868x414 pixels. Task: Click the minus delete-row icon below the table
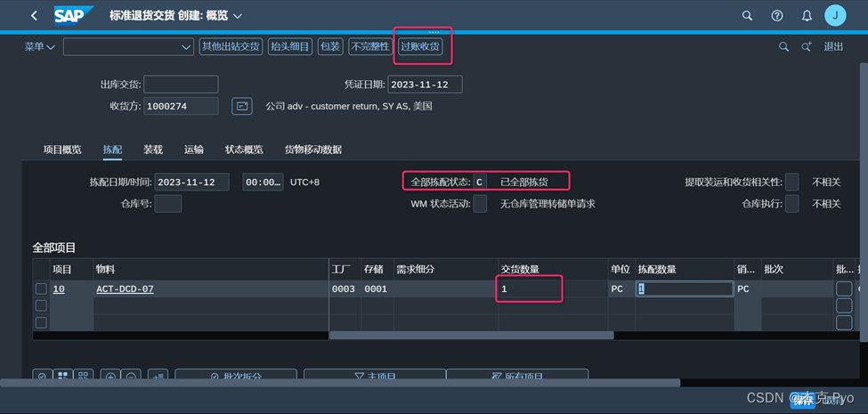click(x=131, y=377)
